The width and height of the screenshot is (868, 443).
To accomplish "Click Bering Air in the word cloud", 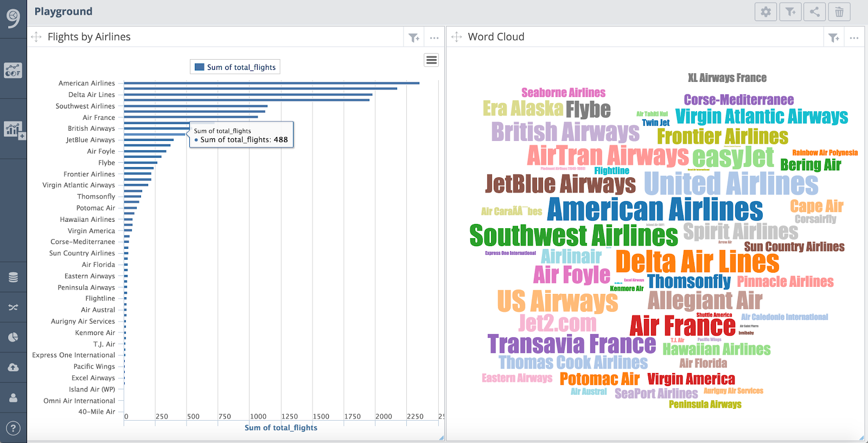I will pos(810,165).
